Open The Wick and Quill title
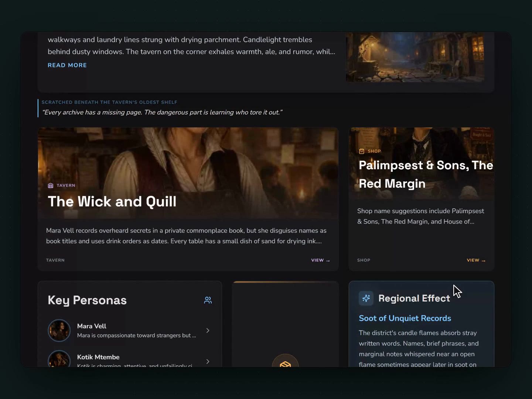The image size is (532, 399). (112, 201)
